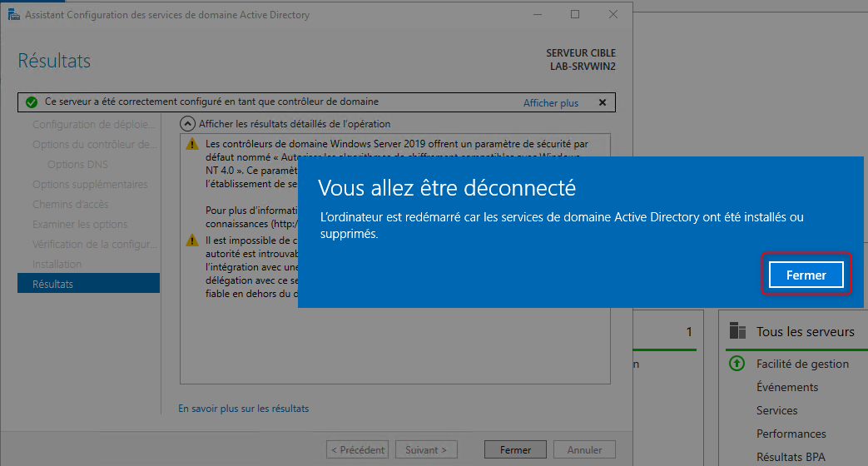Maximize the Active Directory wizard window

coord(575,14)
